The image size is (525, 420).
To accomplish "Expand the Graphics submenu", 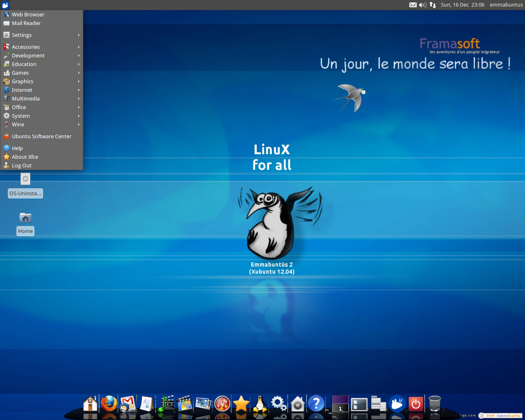I will 42,82.
